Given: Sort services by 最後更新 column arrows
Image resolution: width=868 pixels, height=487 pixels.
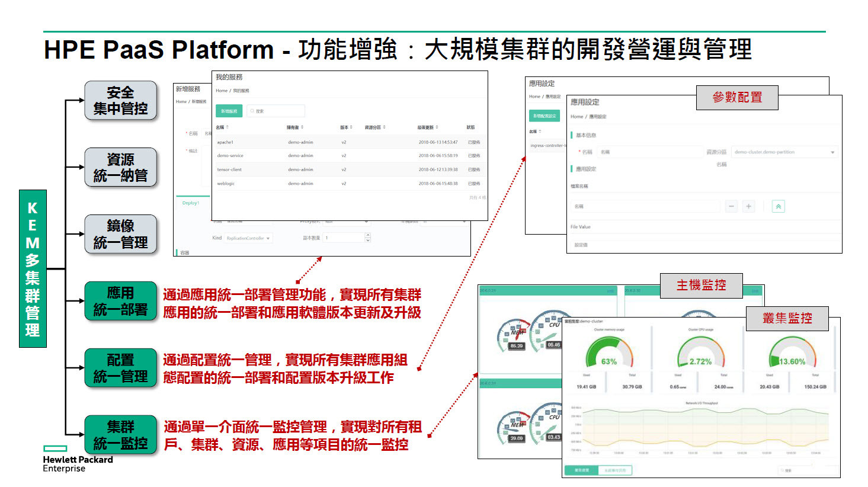Looking at the screenshot, I should [437, 127].
